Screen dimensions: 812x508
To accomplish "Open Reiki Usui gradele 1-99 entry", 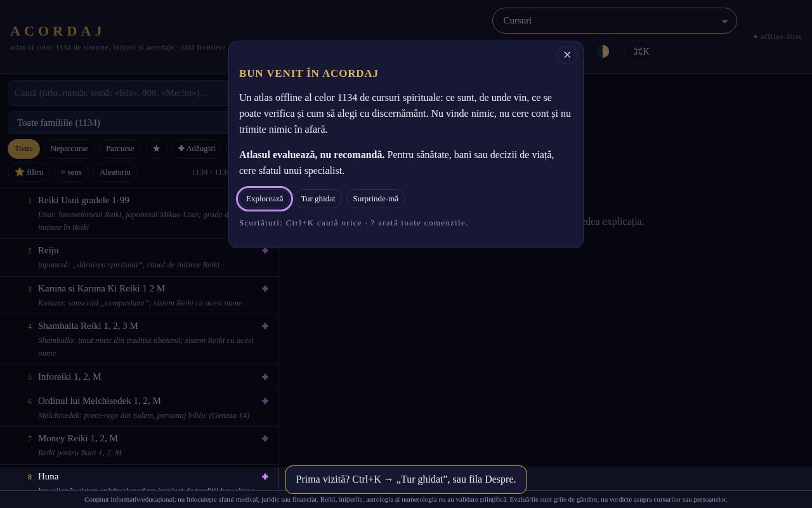I will tap(139, 213).
